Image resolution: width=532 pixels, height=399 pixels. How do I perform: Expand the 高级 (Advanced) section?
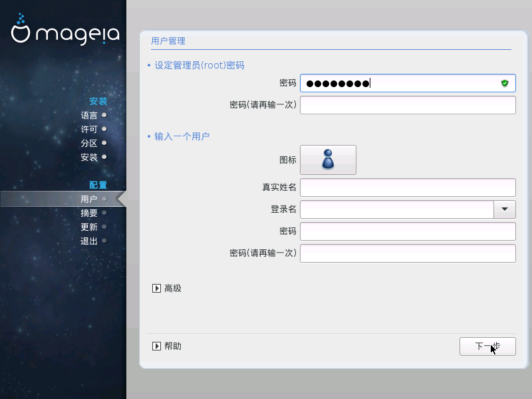point(157,289)
